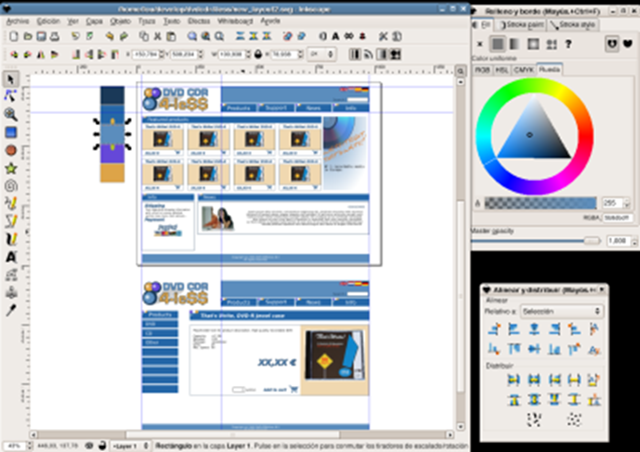The height and width of the screenshot is (452, 640).
Task: Click the Cut scissors icon
Action: tap(158, 36)
